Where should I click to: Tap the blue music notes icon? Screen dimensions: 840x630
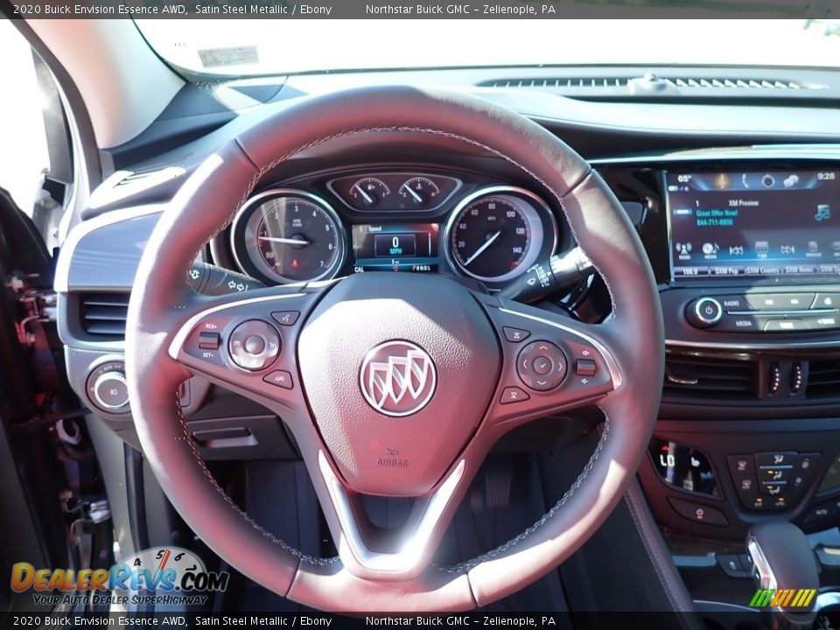click(822, 212)
